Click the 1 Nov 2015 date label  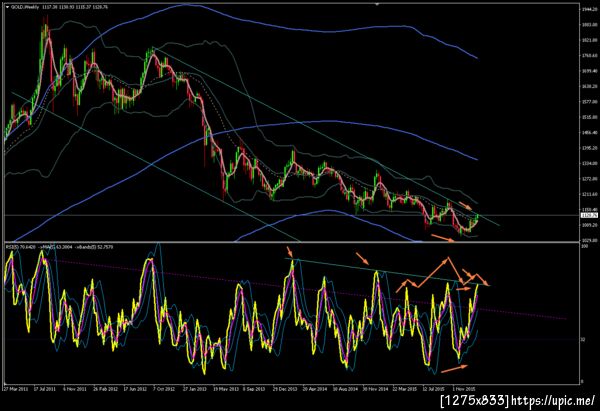click(x=465, y=389)
